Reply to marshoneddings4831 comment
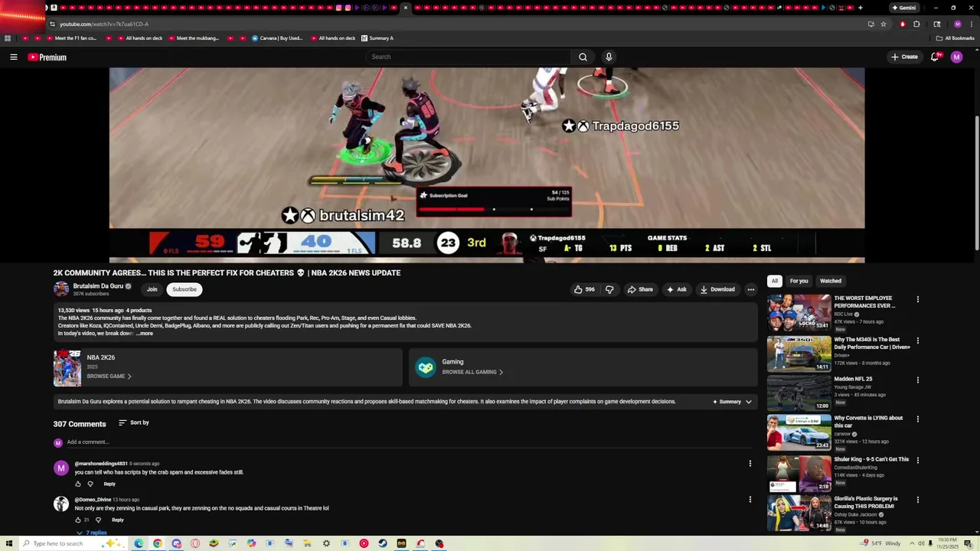This screenshot has width=980, height=551. [109, 484]
